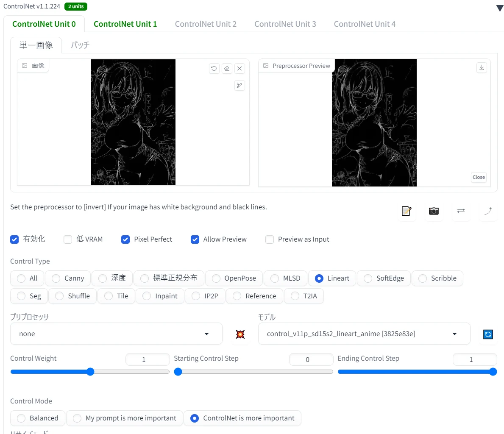The height and width of the screenshot is (434, 504).
Task: Select the T2IA control type
Action: pos(304,296)
